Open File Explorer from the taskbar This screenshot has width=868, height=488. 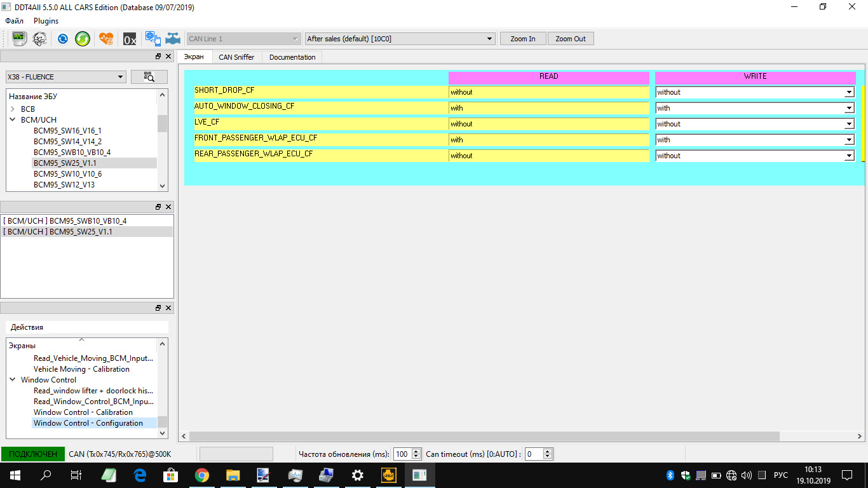click(x=233, y=475)
